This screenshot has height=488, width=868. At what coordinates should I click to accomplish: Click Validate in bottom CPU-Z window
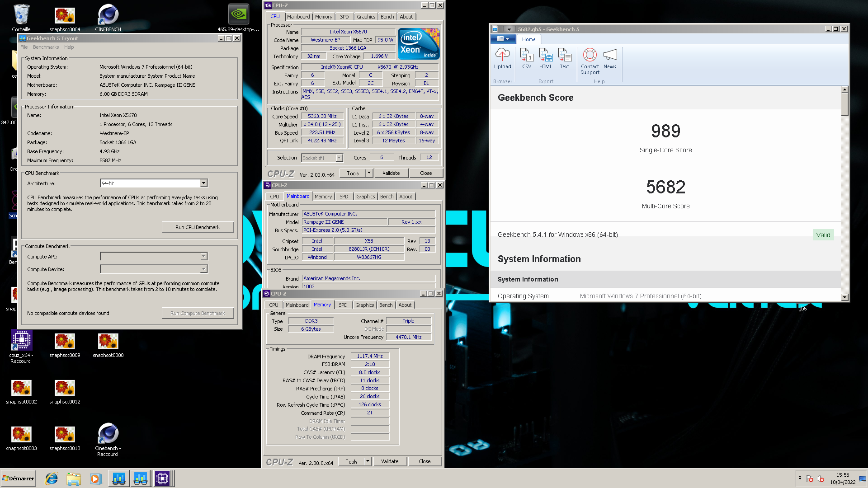(x=390, y=461)
